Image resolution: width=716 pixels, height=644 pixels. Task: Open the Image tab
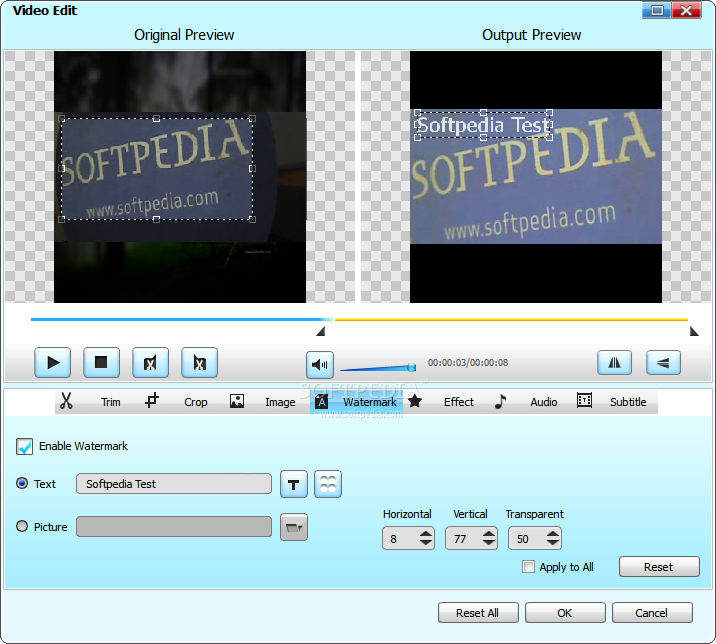pos(280,402)
